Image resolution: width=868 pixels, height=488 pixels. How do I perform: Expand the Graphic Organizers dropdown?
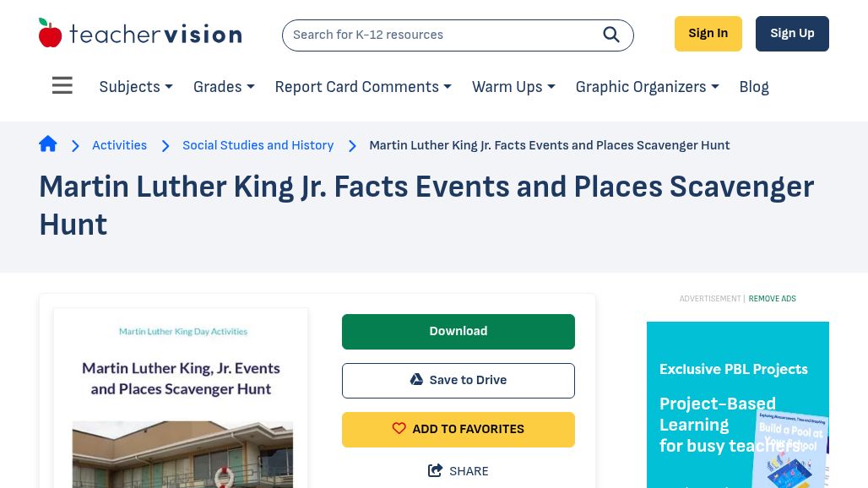coord(647,87)
